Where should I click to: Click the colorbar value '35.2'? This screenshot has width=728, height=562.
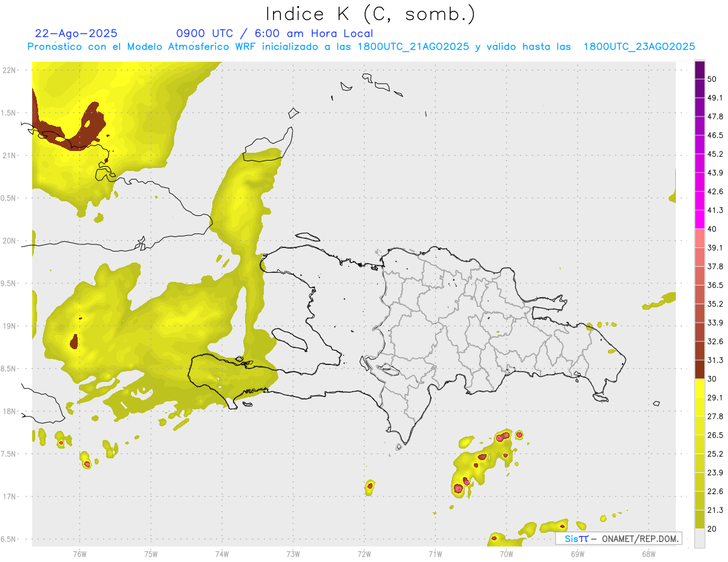tap(715, 304)
